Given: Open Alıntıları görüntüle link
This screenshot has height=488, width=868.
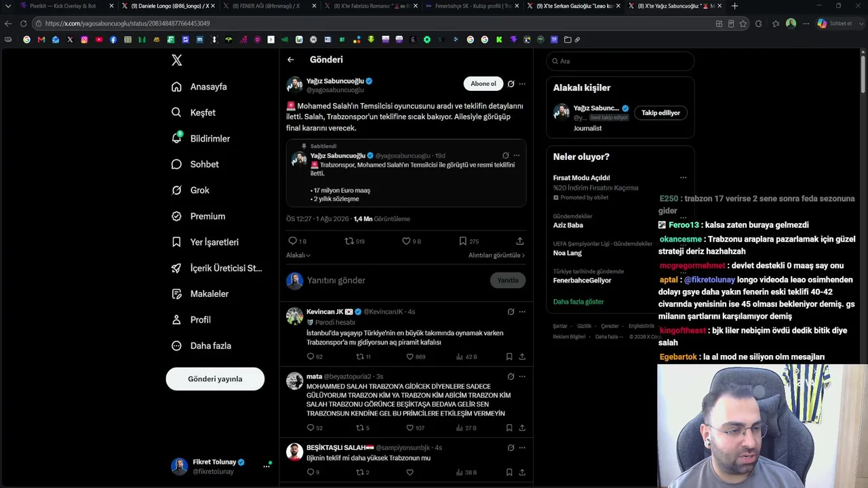Looking at the screenshot, I should click(x=496, y=256).
